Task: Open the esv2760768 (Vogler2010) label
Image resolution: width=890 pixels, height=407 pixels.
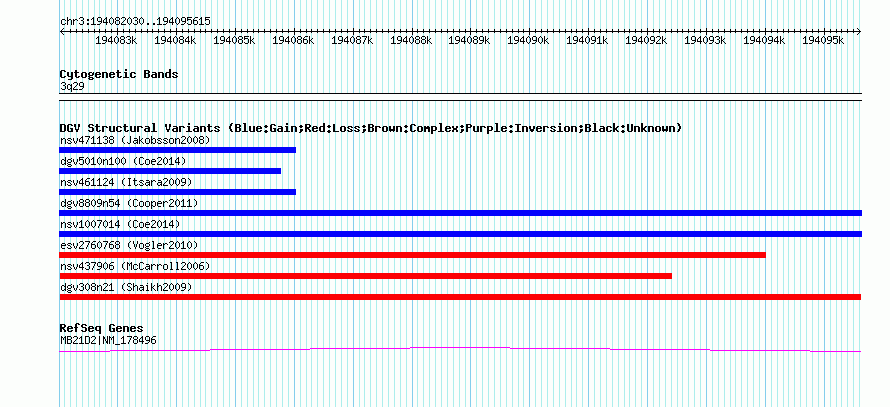Action: 129,245
